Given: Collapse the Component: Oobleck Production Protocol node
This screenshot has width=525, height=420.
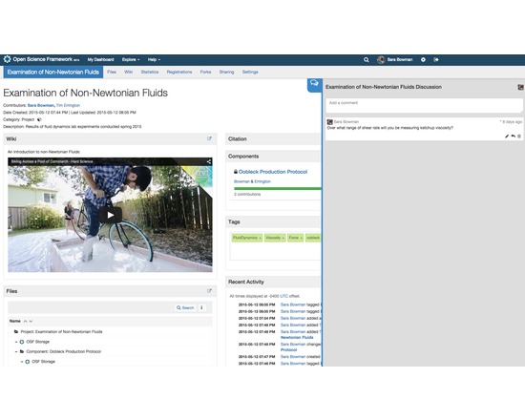Looking at the screenshot, I should click(16, 351).
